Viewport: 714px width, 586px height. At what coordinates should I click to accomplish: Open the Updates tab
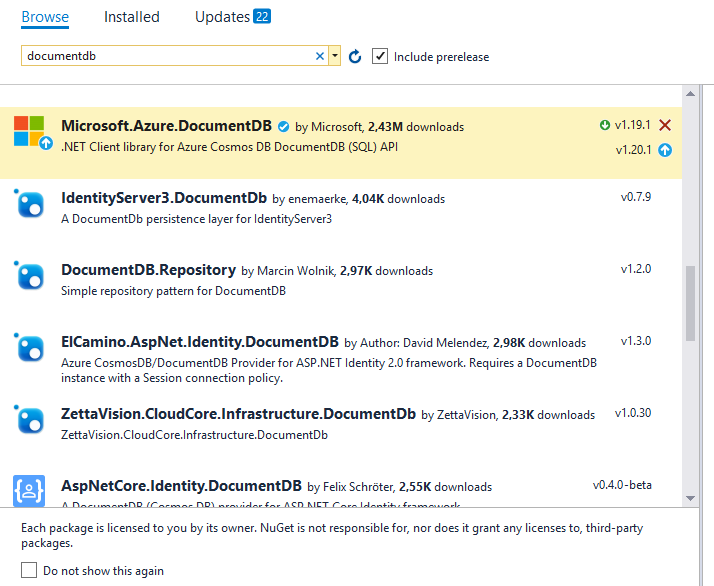pyautogui.click(x=223, y=17)
